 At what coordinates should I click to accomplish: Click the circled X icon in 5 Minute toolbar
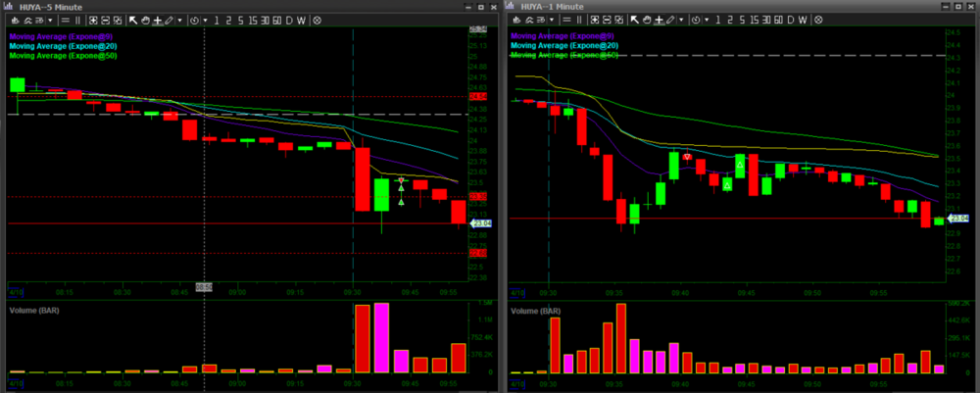(x=317, y=21)
